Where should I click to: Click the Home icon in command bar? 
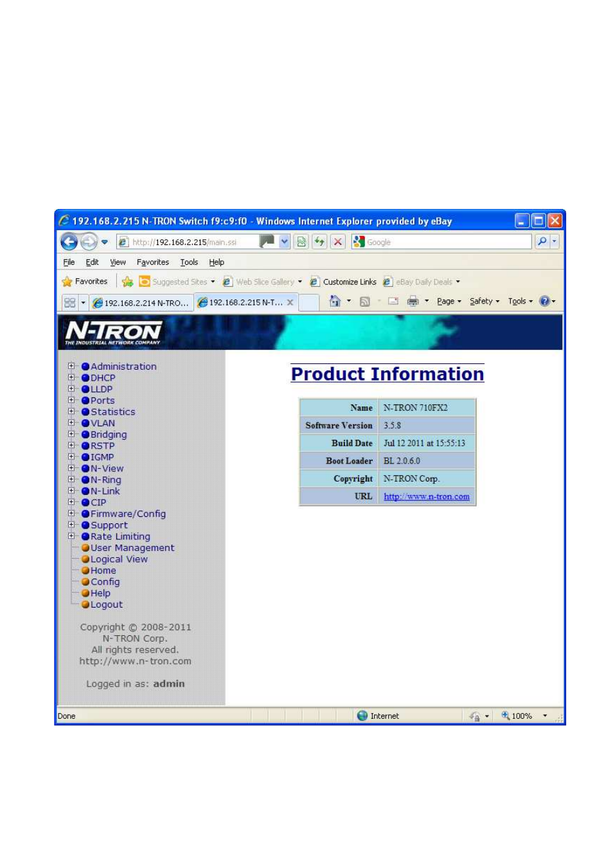pyautogui.click(x=335, y=302)
